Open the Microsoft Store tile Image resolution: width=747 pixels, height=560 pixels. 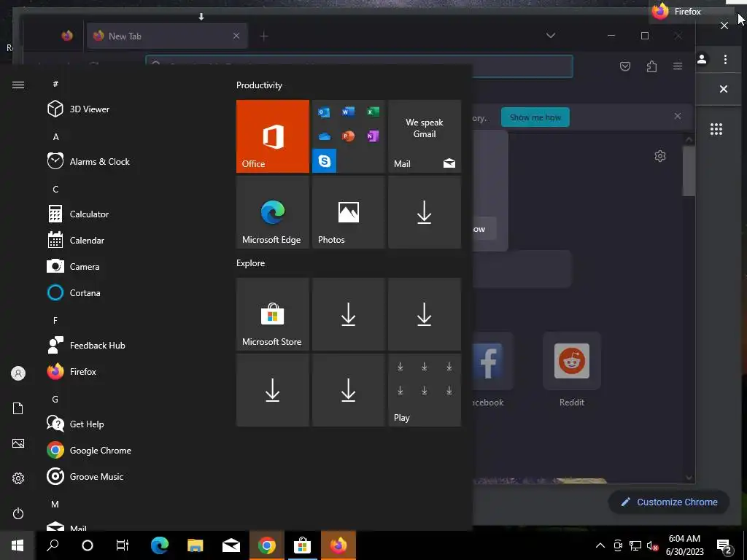pos(273,314)
